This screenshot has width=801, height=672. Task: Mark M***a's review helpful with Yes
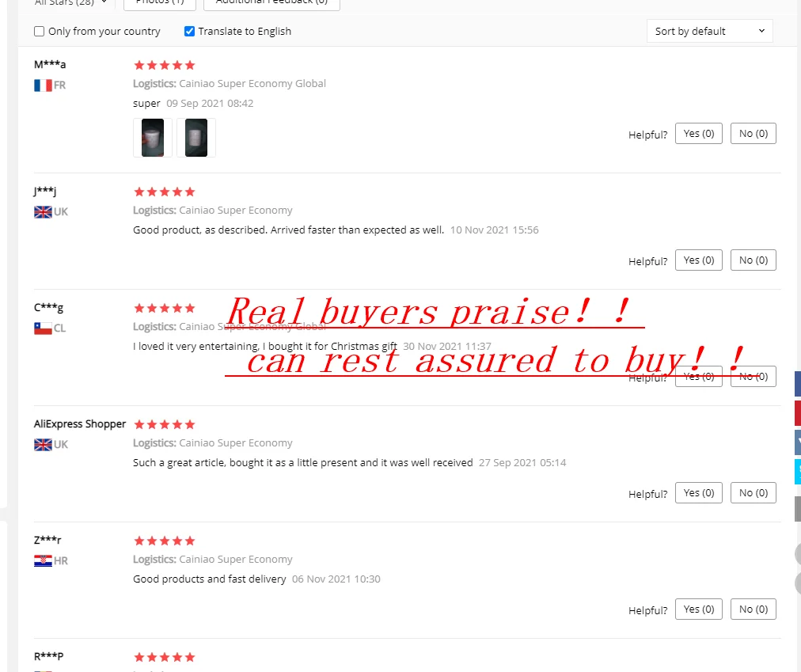[699, 134]
